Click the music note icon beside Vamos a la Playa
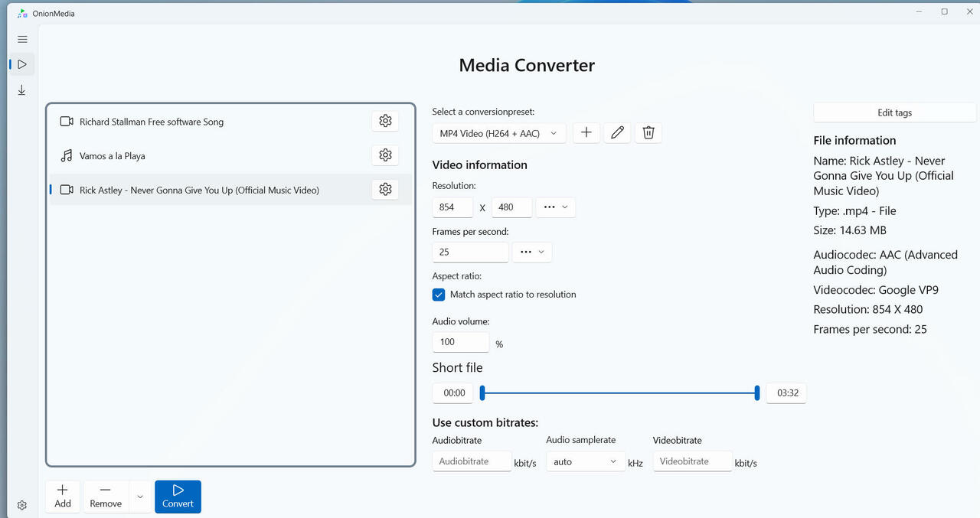 click(x=67, y=156)
